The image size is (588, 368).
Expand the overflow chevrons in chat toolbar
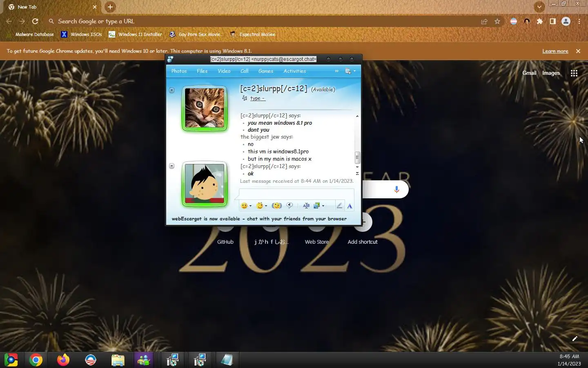(336, 71)
